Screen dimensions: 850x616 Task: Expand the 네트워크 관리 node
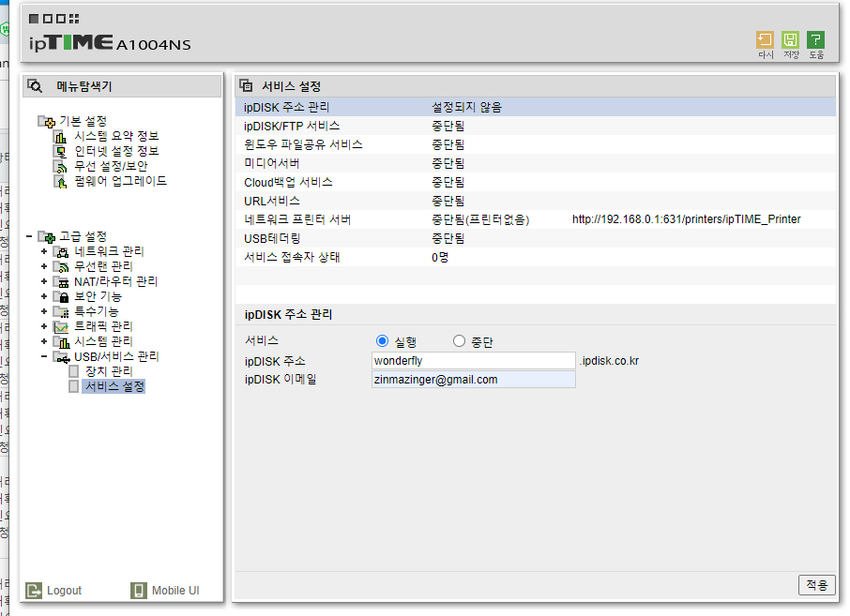[44, 251]
